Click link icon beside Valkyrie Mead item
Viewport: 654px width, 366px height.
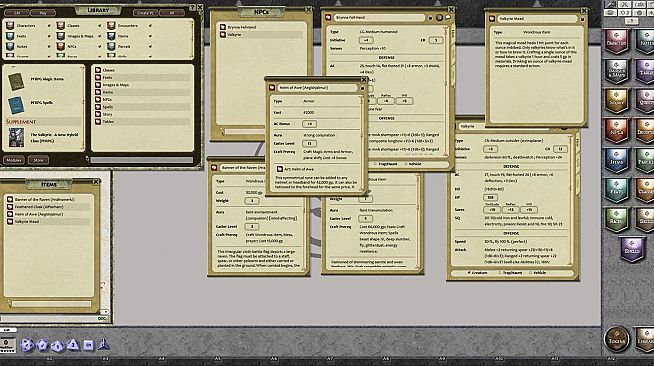(10, 221)
